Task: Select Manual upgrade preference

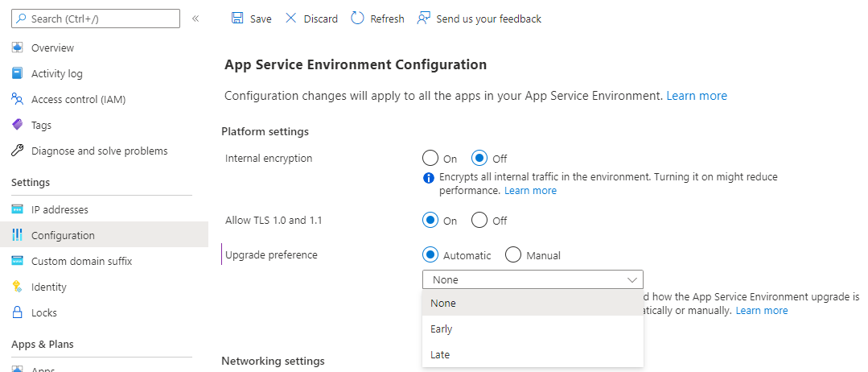Action: coord(513,255)
